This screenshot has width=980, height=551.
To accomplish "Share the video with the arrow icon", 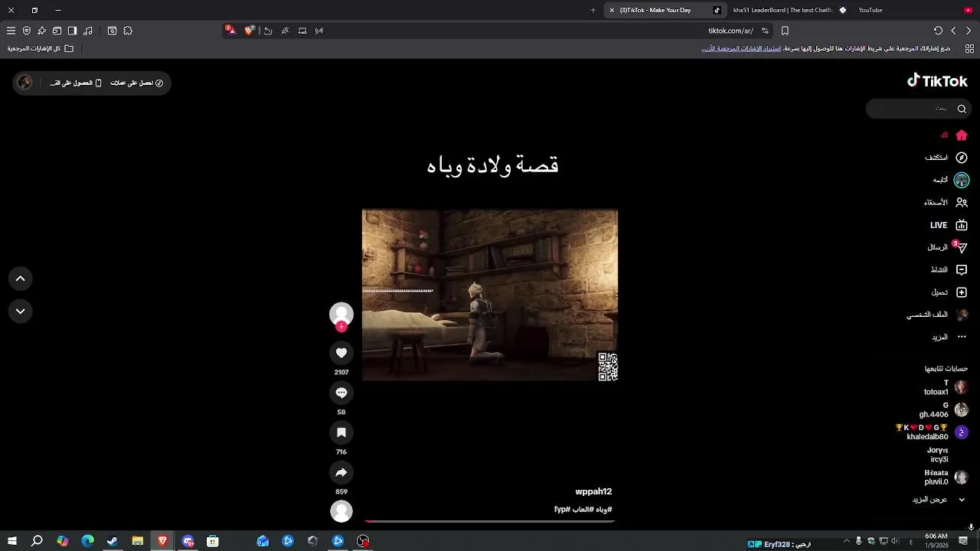I will pyautogui.click(x=341, y=472).
